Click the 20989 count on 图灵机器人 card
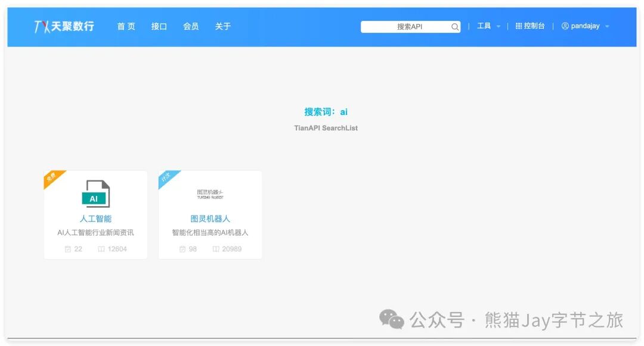Image resolution: width=644 pixels, height=346 pixels. [231, 249]
